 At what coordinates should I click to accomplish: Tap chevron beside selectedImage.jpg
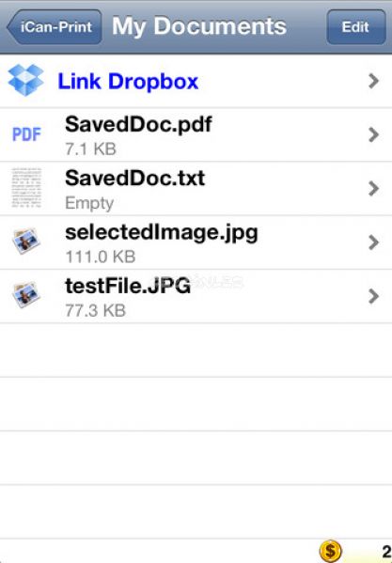point(374,242)
